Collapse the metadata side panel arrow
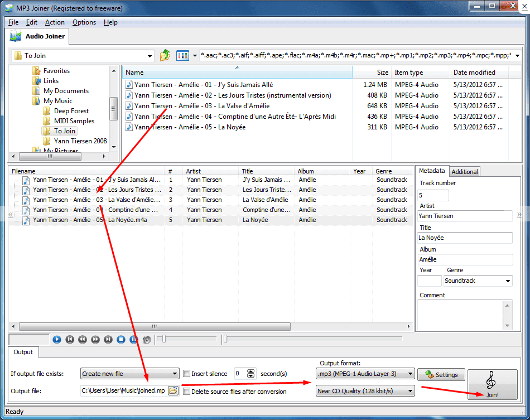 519,215
